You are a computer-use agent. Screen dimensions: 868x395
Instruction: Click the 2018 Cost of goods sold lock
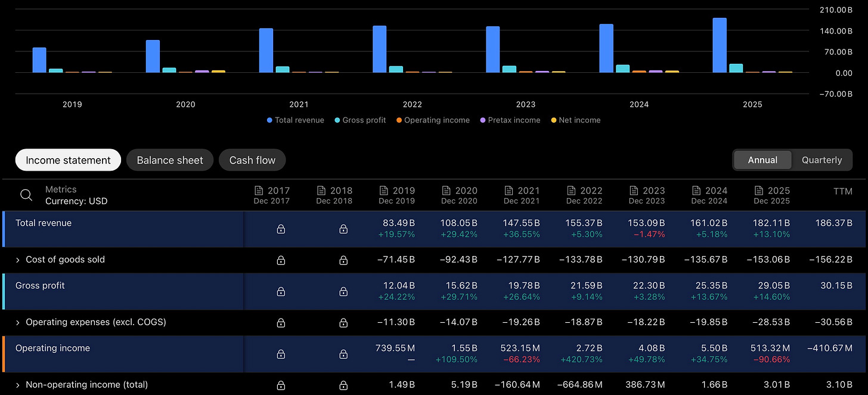click(x=343, y=260)
